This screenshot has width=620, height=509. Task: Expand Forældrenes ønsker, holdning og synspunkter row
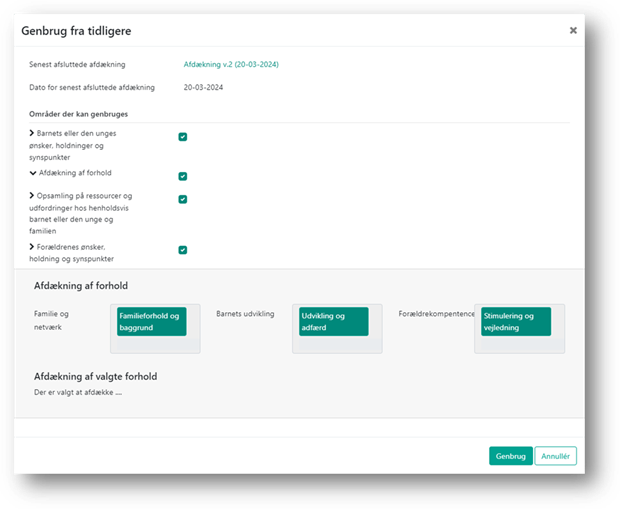pyautogui.click(x=32, y=246)
